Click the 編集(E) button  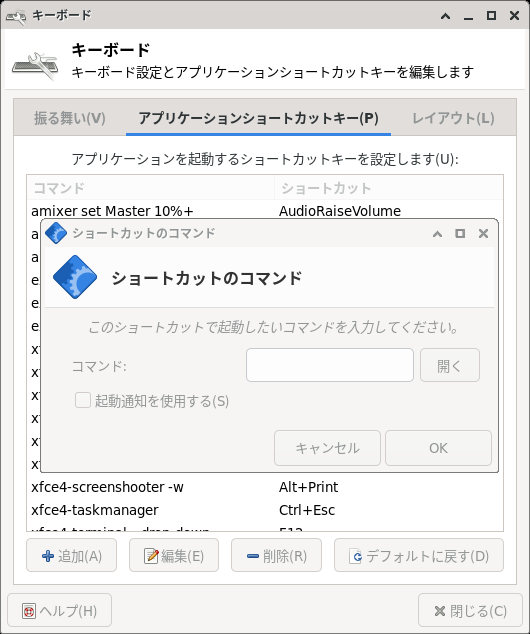174,555
